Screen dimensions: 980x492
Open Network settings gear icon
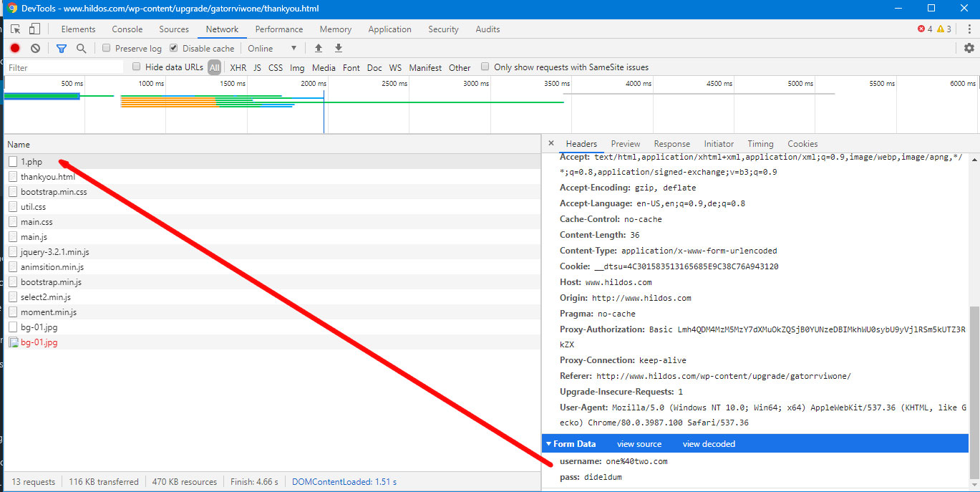click(969, 48)
